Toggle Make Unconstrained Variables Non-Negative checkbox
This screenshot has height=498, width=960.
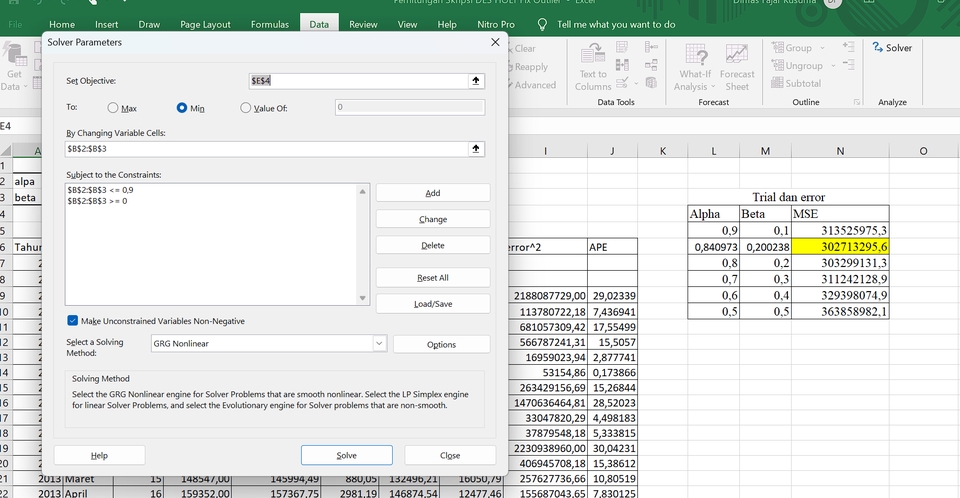pos(73,321)
